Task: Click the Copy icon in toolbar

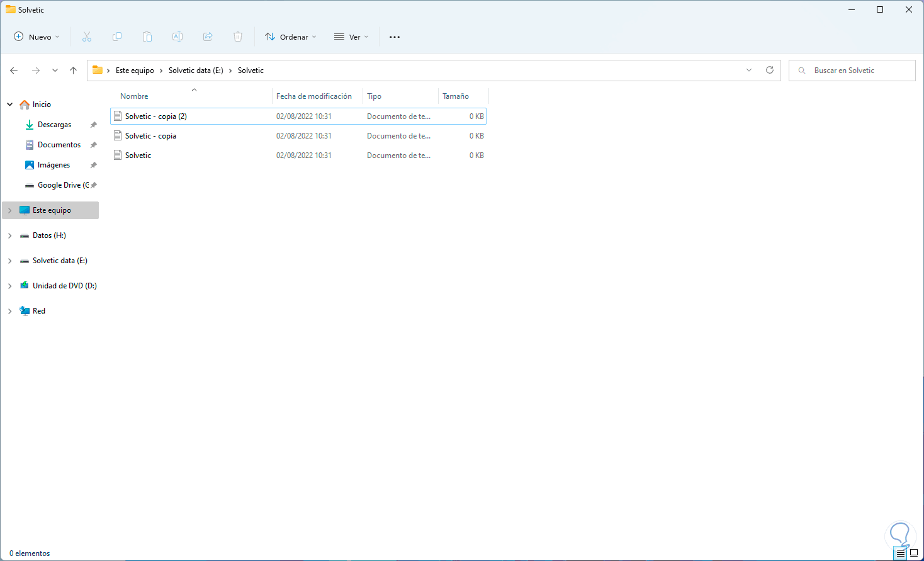Action: click(117, 37)
